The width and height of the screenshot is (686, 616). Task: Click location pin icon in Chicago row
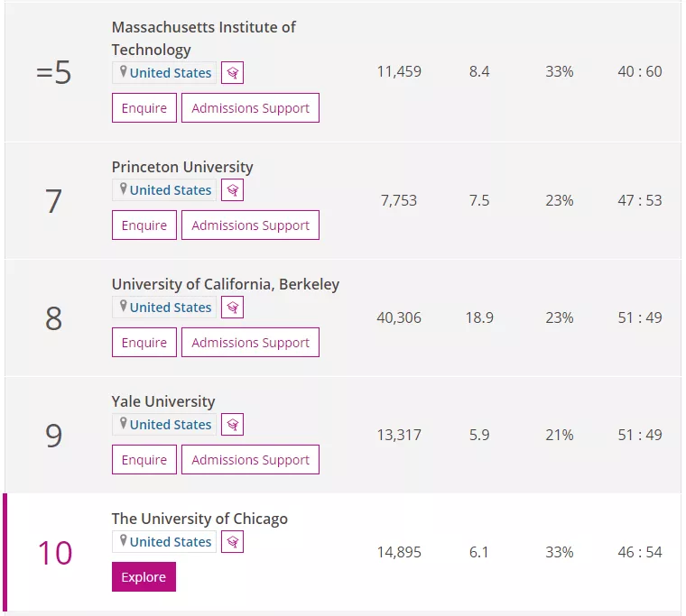(124, 540)
